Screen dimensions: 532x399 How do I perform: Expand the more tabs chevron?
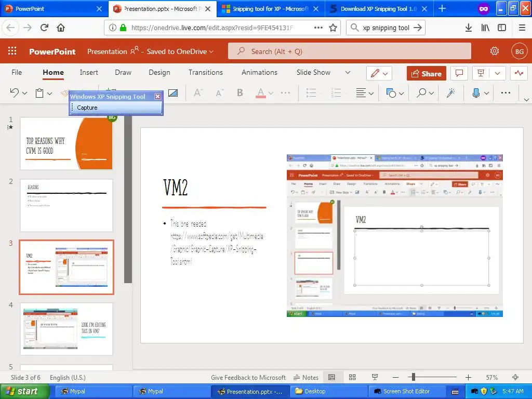pos(348,72)
